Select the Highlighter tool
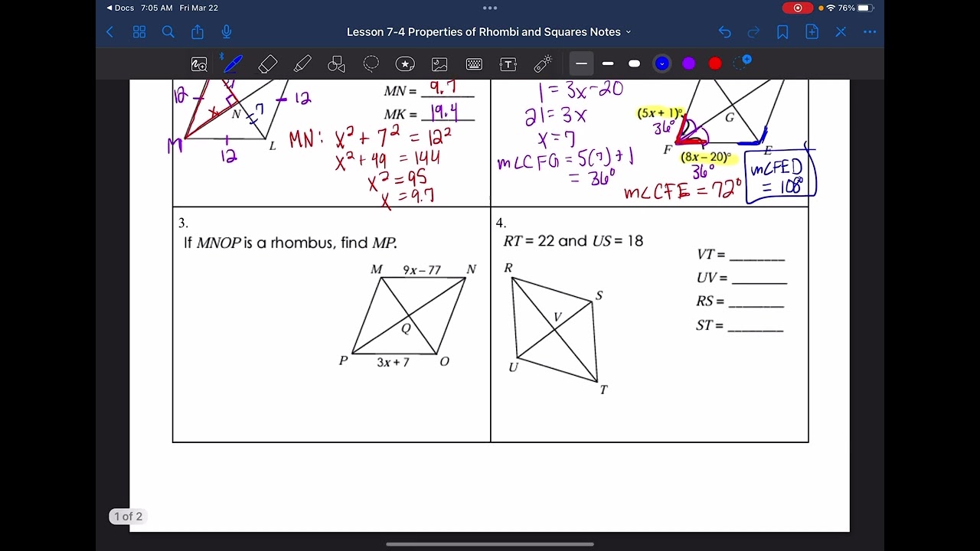This screenshot has width=980, height=551. [x=302, y=64]
